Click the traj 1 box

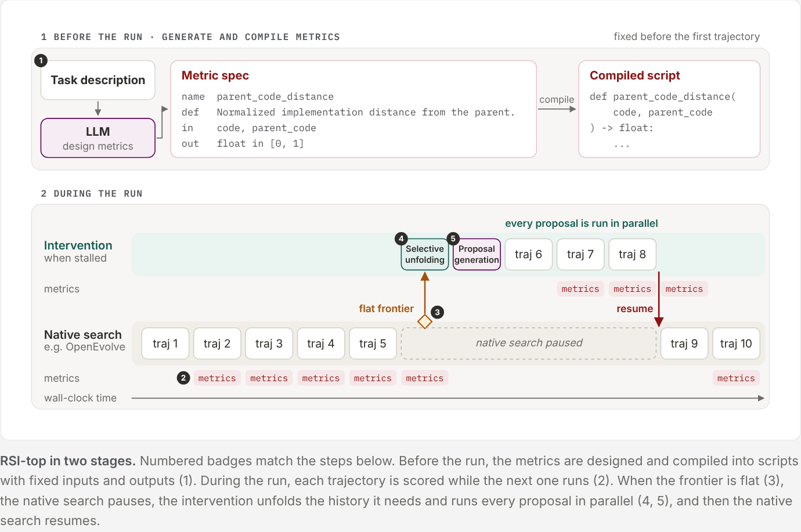[165, 343]
